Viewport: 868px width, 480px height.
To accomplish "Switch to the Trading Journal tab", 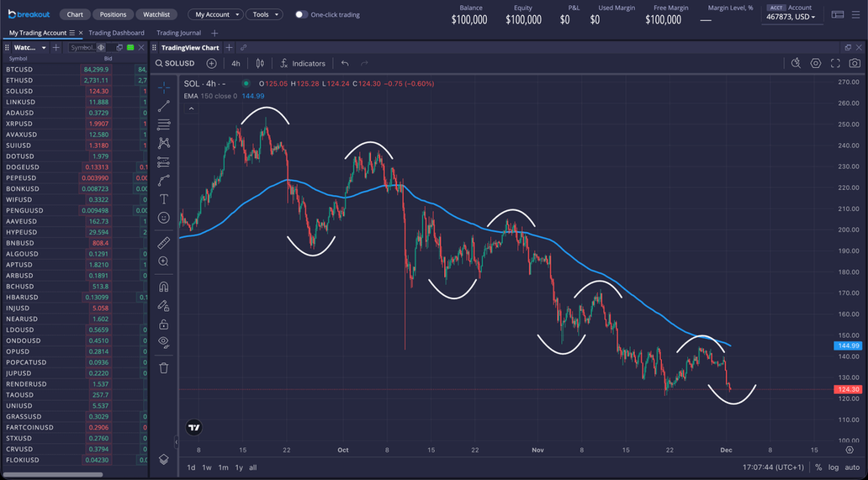I will (x=178, y=33).
